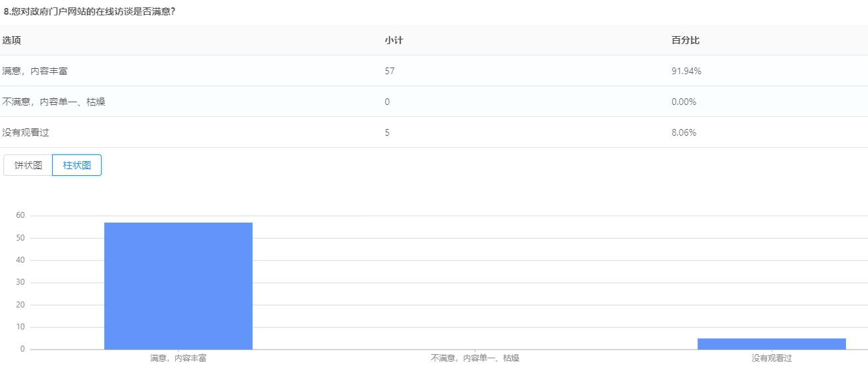Click the x-axis label 满意，内容丰富
Screen dimensions: 868x379
[x=178, y=358]
